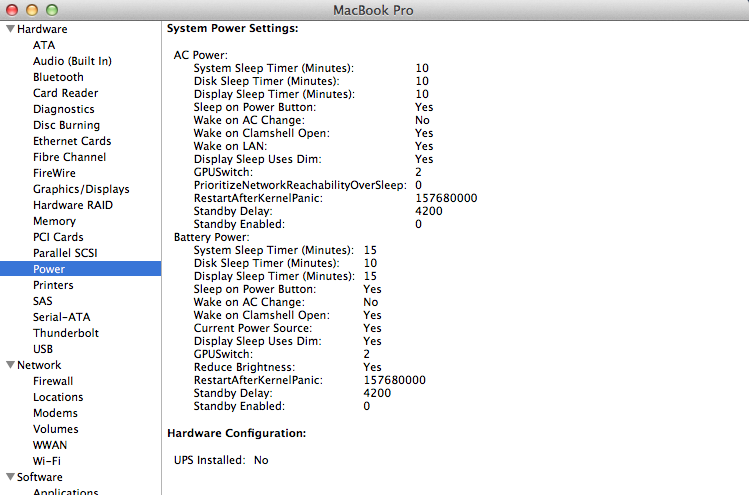Collapse the Network section triangle
Viewport: 749px width, 495px height.
click(10, 365)
